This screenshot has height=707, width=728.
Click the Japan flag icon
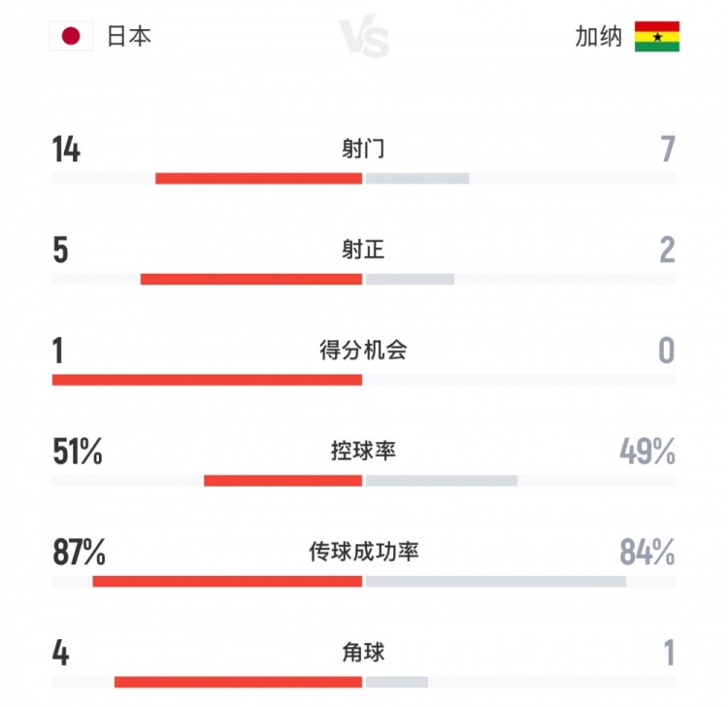pos(70,37)
